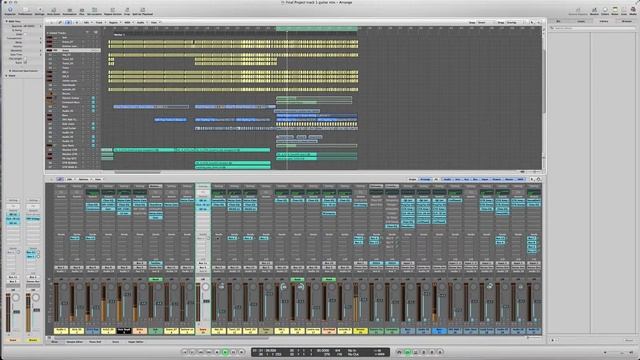
Task: Click the Repeat Section toolbar icon
Action: point(113,11)
